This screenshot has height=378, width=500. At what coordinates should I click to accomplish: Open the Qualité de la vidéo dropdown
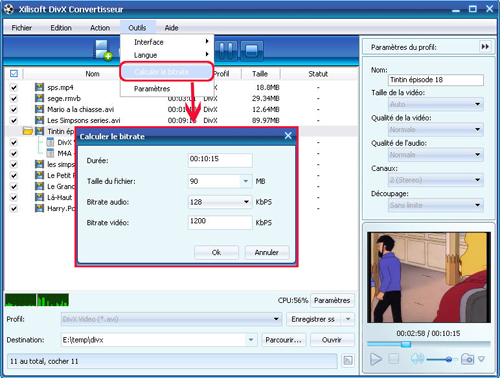pos(478,129)
